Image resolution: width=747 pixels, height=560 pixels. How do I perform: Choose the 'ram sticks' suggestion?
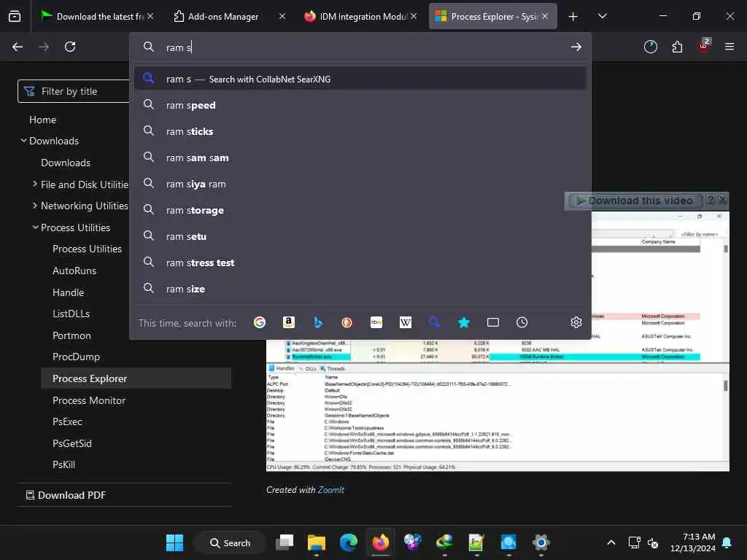pos(360,131)
